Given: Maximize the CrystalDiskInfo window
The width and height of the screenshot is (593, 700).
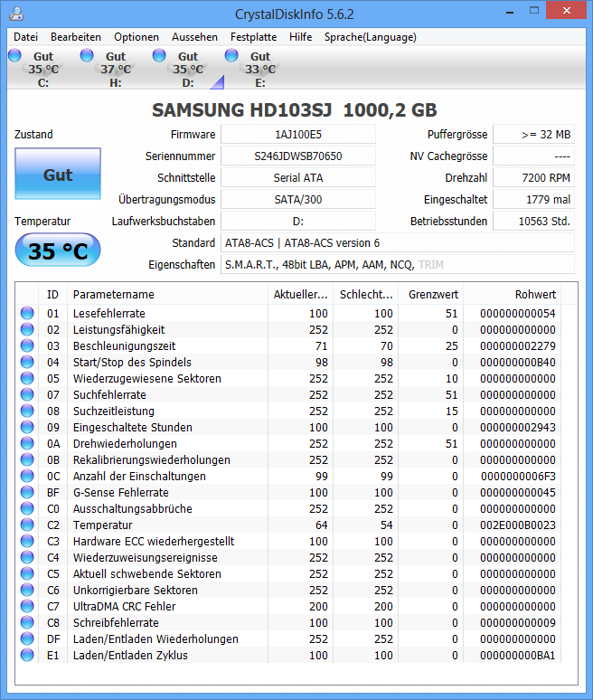Looking at the screenshot, I should coord(533,11).
